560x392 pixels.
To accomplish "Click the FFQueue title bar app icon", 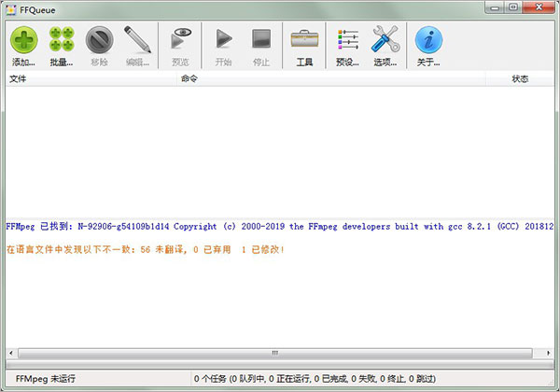I will coord(11,10).
